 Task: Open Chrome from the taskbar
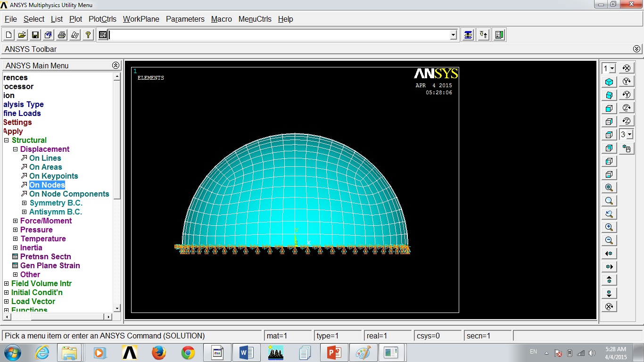188,353
